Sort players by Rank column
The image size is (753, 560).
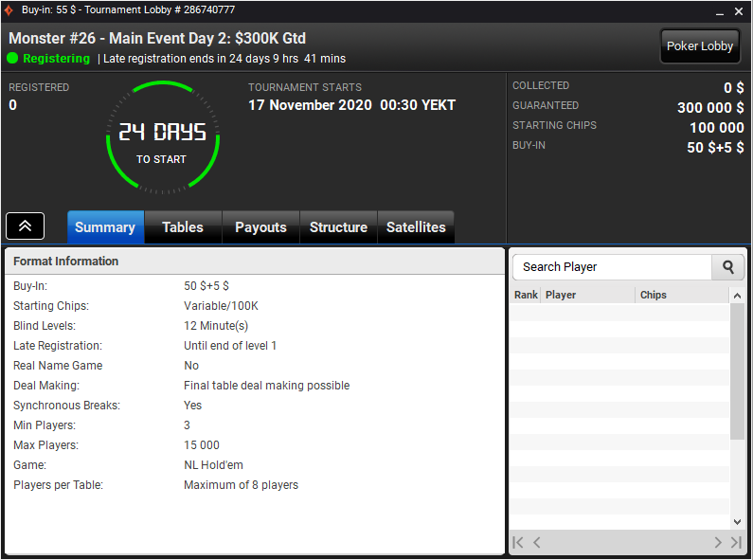coord(526,295)
